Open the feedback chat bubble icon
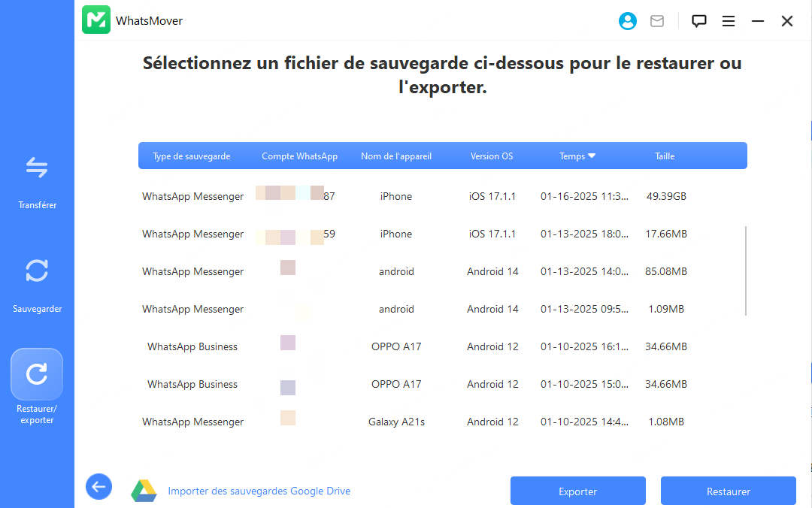Screen dimensions: 812x508 pos(699,21)
